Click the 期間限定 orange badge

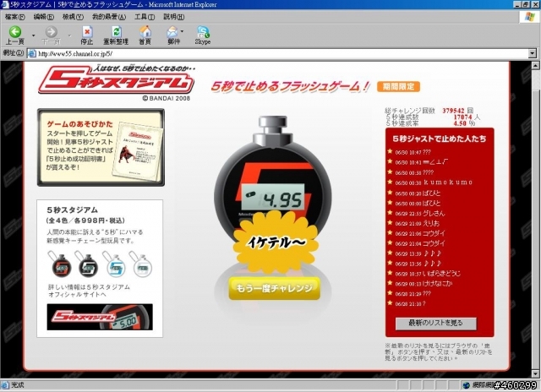tap(398, 86)
